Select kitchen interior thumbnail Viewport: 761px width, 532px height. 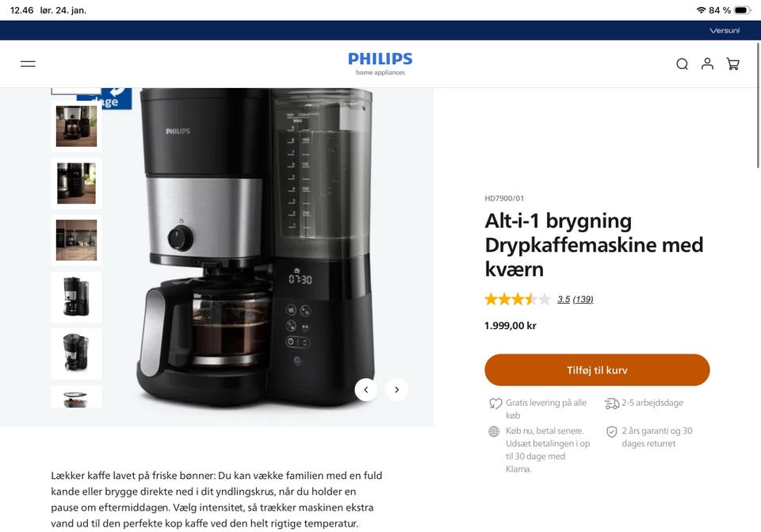pos(76,239)
